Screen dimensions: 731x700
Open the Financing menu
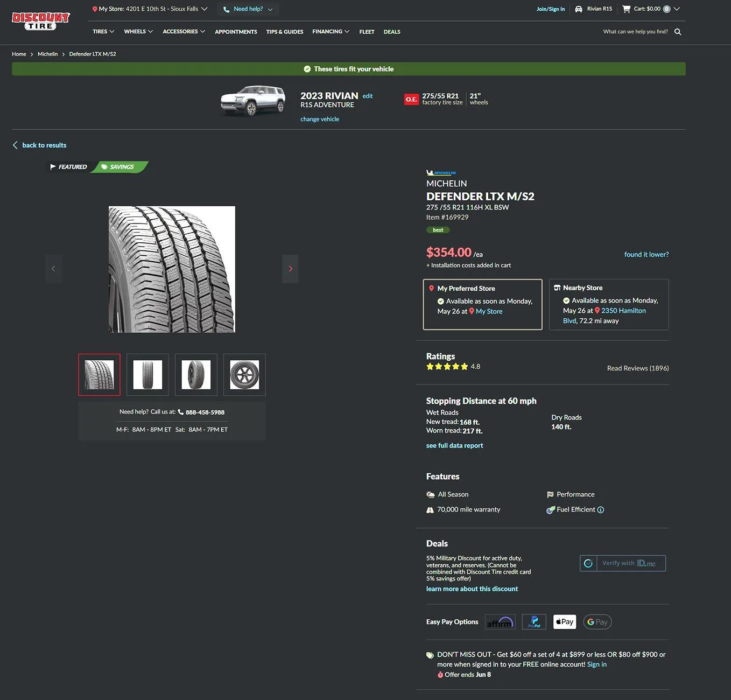pyautogui.click(x=331, y=32)
